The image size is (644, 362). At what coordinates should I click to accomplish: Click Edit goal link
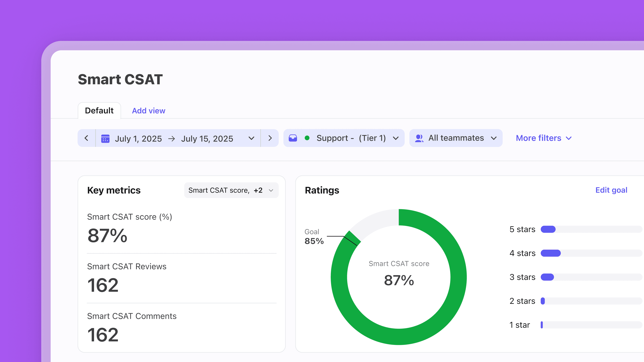coord(611,190)
